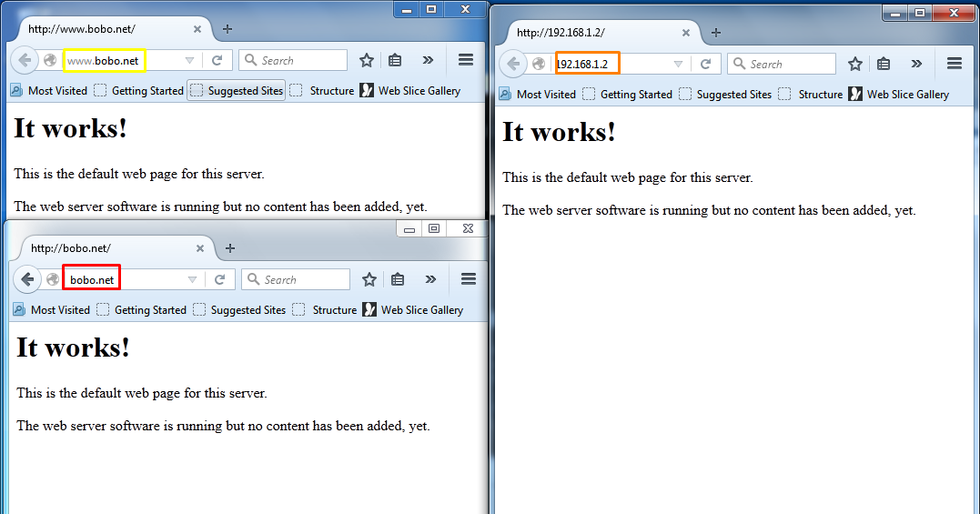Focus the Search box in bobo.net window
This screenshot has height=514, width=980.
[295, 279]
